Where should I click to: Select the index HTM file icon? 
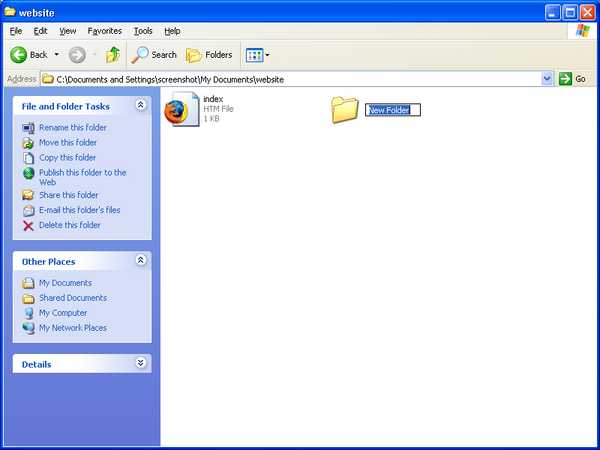182,109
